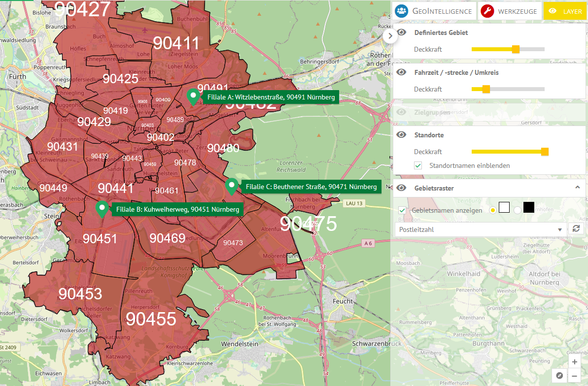Refresh the Gebietsraster with the reload icon
This screenshot has width=588, height=386.
tap(576, 228)
